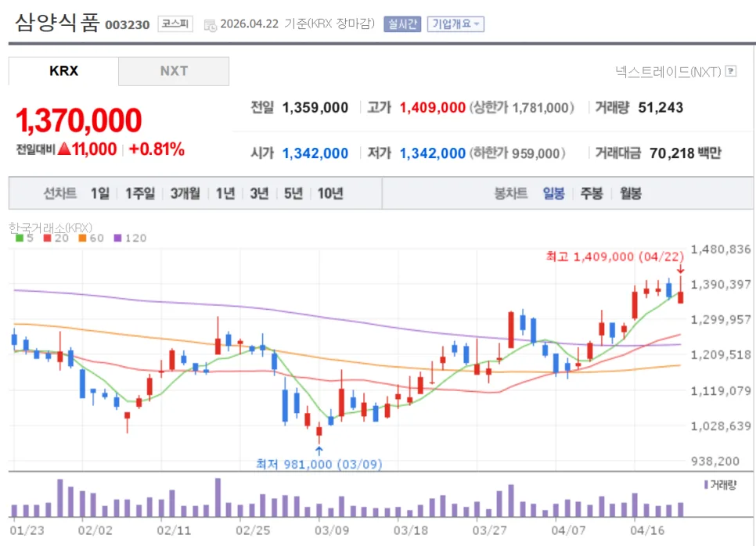756x546 pixels.
Task: Click the 한국거래소(KRX) chart label
Action: (50, 228)
